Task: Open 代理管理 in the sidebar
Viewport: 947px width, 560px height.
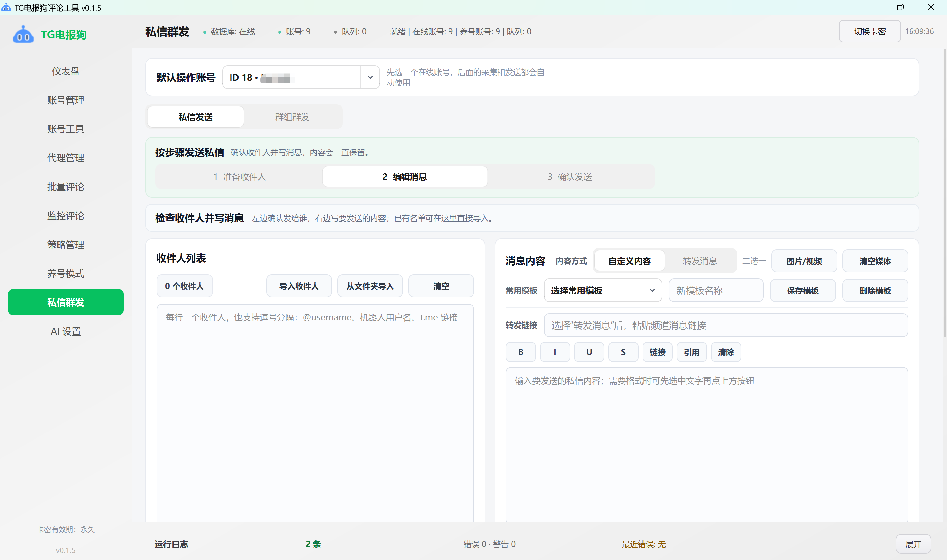Action: [x=66, y=158]
